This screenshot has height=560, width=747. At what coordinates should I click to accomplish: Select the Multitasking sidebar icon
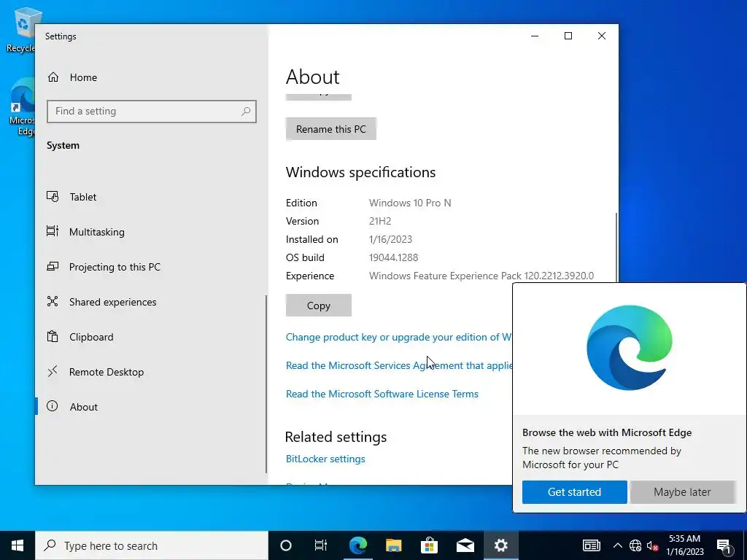(53, 231)
